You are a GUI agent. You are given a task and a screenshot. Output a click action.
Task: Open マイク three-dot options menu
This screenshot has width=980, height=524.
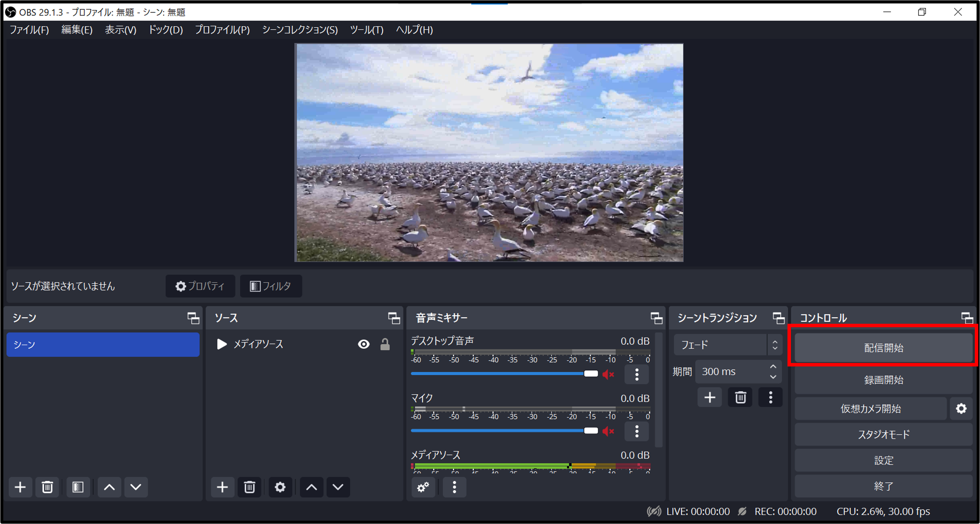637,431
